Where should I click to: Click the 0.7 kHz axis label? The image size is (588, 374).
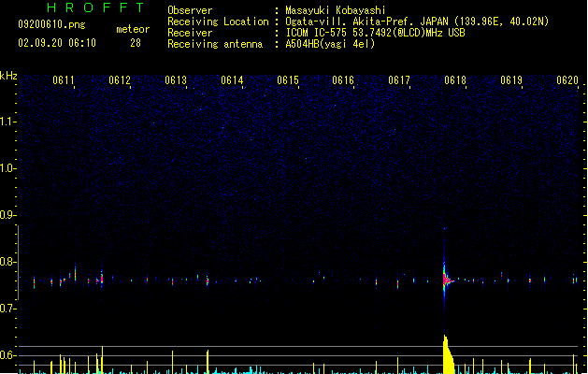(7, 309)
